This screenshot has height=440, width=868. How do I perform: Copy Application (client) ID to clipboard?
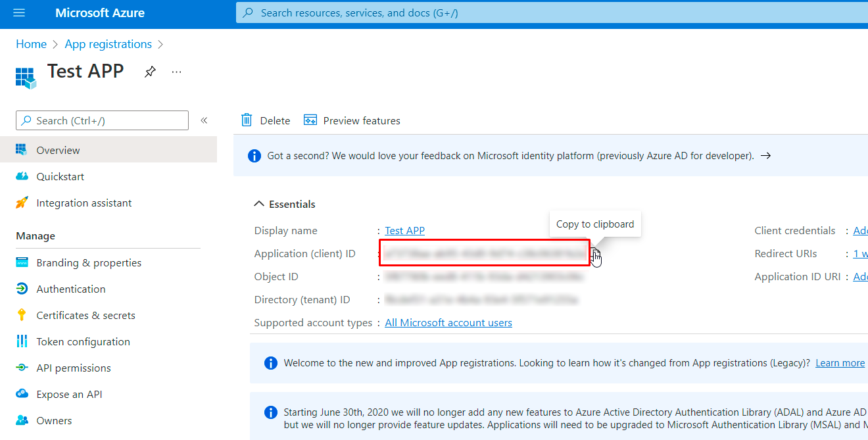(594, 255)
